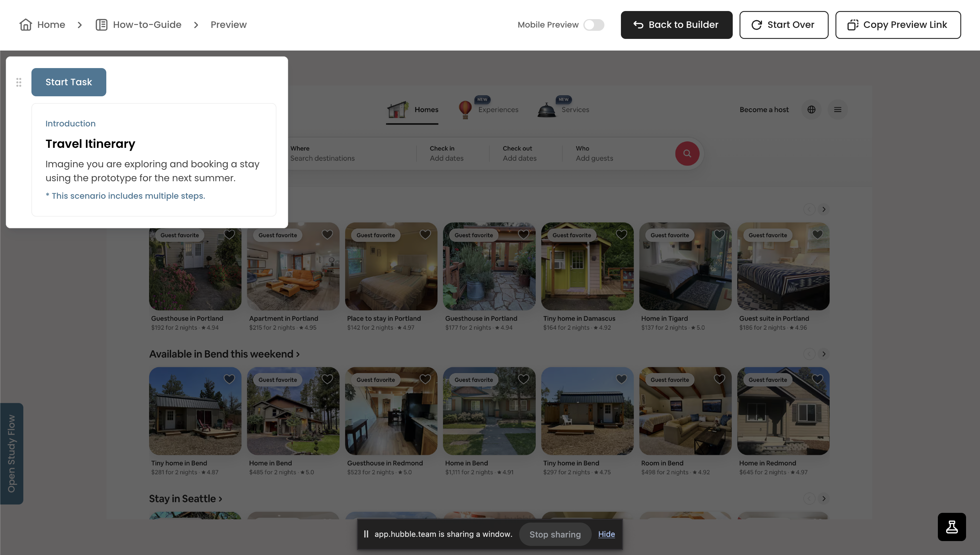Favorite the Guesthouse in Redmond listing
Viewport: 980px width, 555px height.
click(425, 379)
